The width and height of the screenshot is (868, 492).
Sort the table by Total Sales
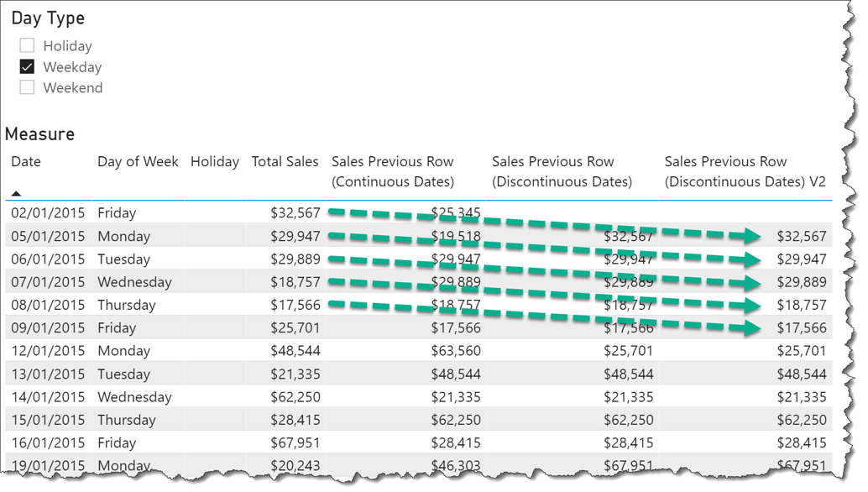point(285,161)
